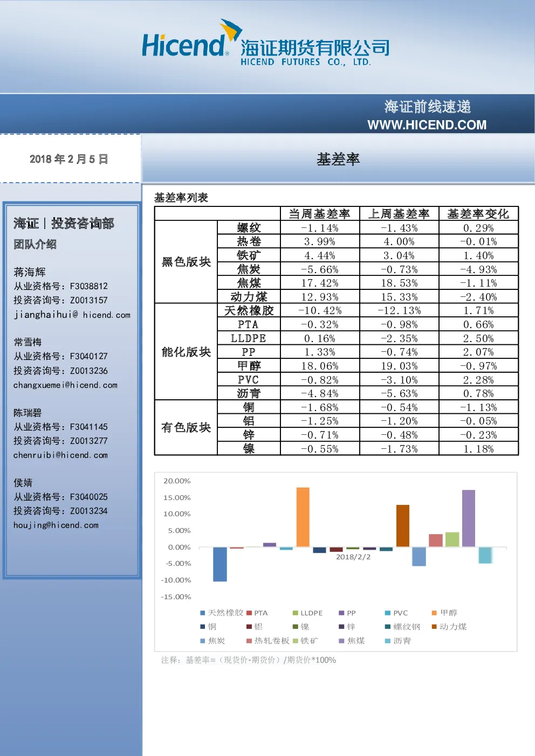Image resolution: width=535 pixels, height=756 pixels.
Task: Click 焦煤 purple legend swatch
Action: [341, 641]
